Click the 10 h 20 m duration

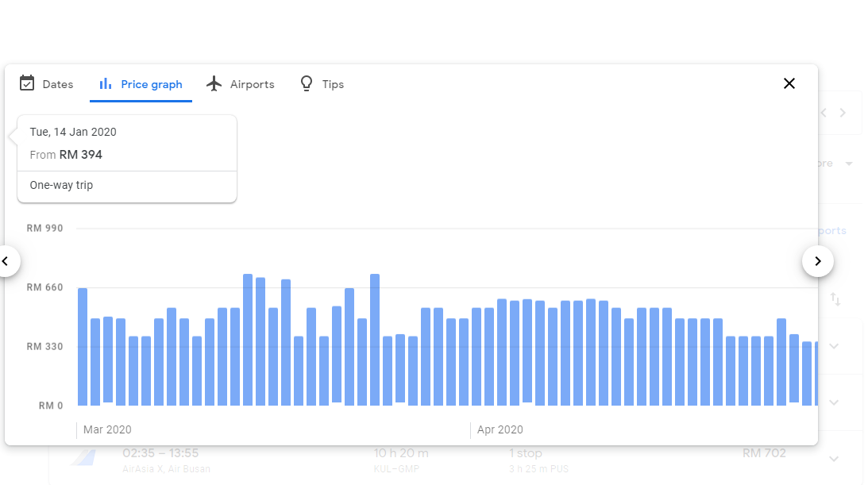pyautogui.click(x=401, y=453)
